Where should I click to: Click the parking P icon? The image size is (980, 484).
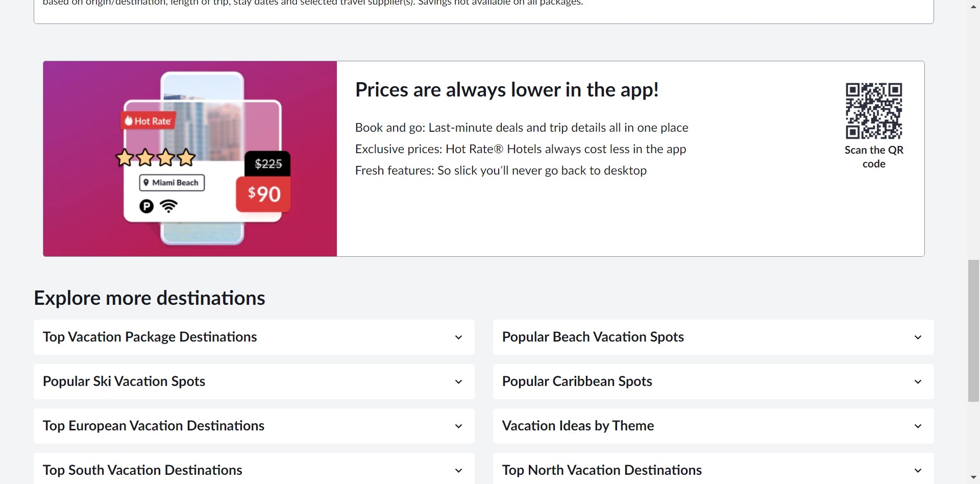coord(146,206)
